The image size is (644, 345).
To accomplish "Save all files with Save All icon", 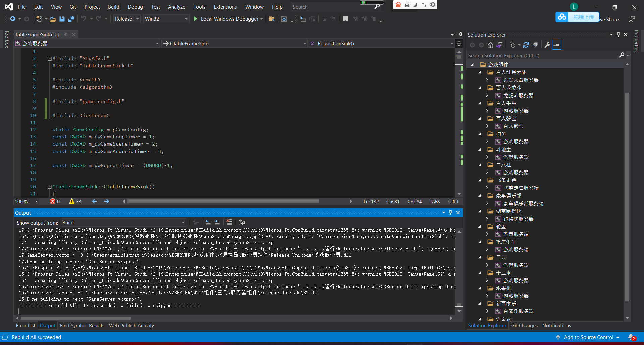I will (x=71, y=19).
